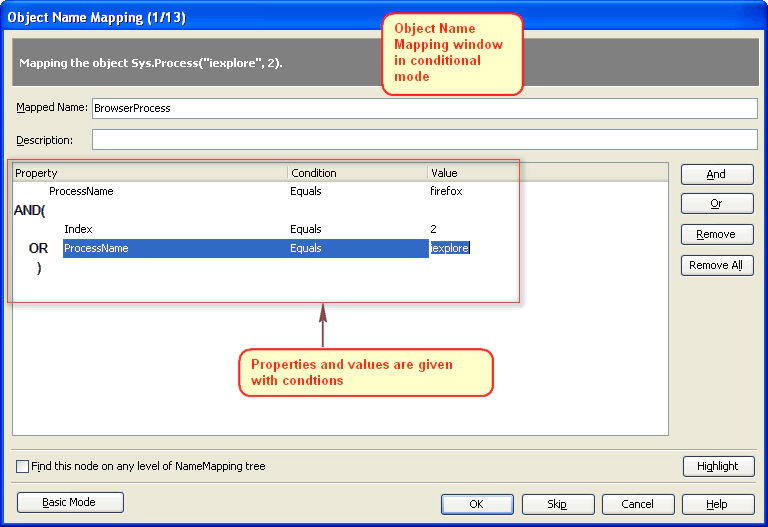Enable Find this node on any level checkbox
The height and width of the screenshot is (527, 768).
tap(22, 466)
